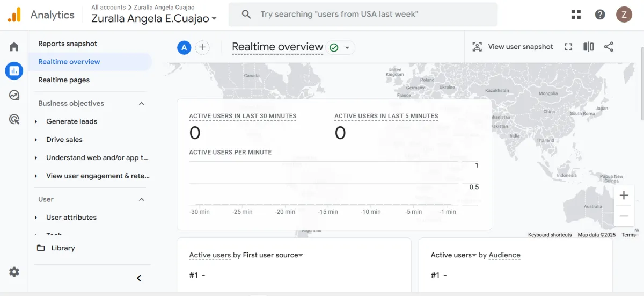644x296 pixels.
Task: Select Realtime pages in the reports menu
Action: click(64, 80)
